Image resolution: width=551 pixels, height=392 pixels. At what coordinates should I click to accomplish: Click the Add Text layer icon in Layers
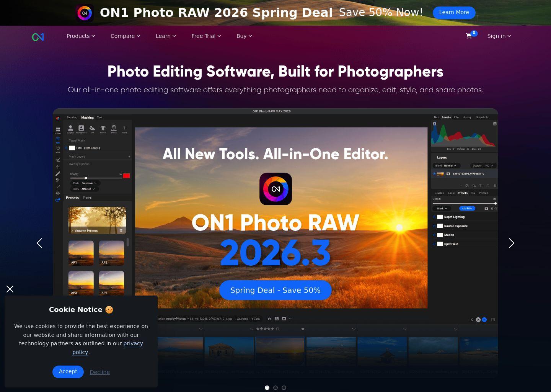[481, 186]
